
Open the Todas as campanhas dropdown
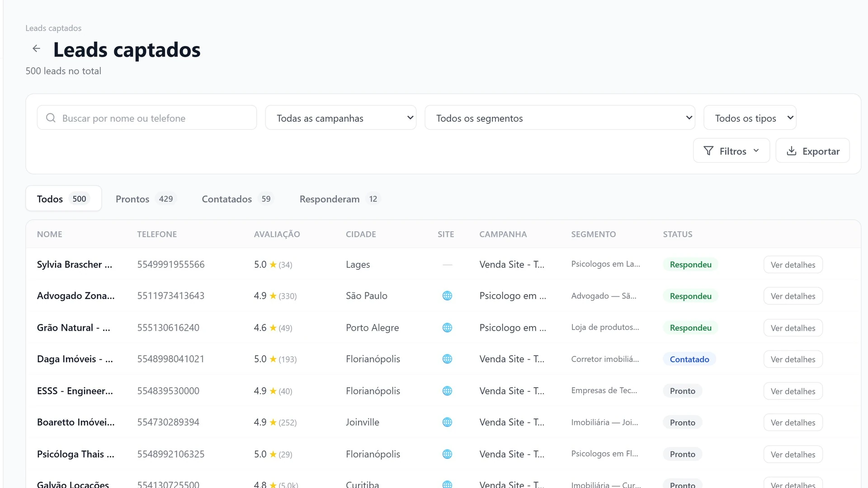click(340, 118)
